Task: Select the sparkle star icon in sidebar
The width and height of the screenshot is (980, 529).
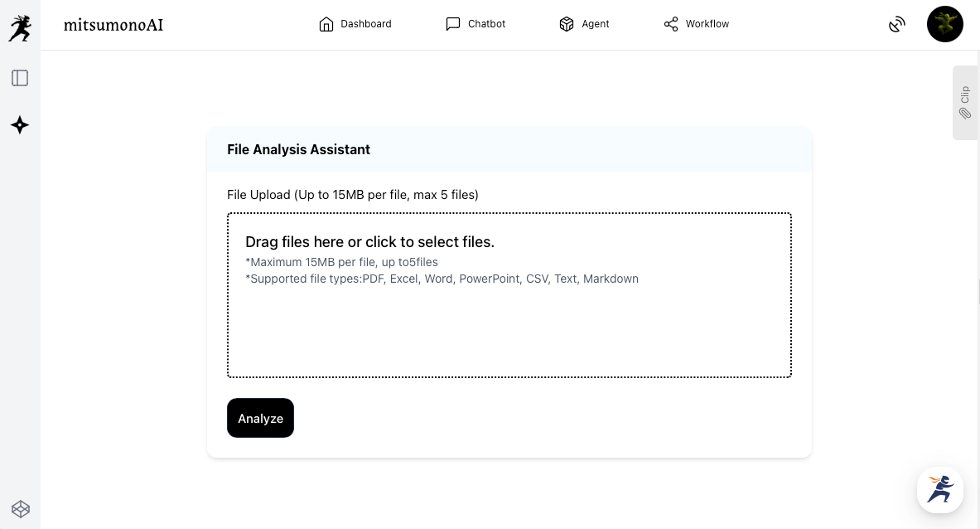Action: (20, 125)
